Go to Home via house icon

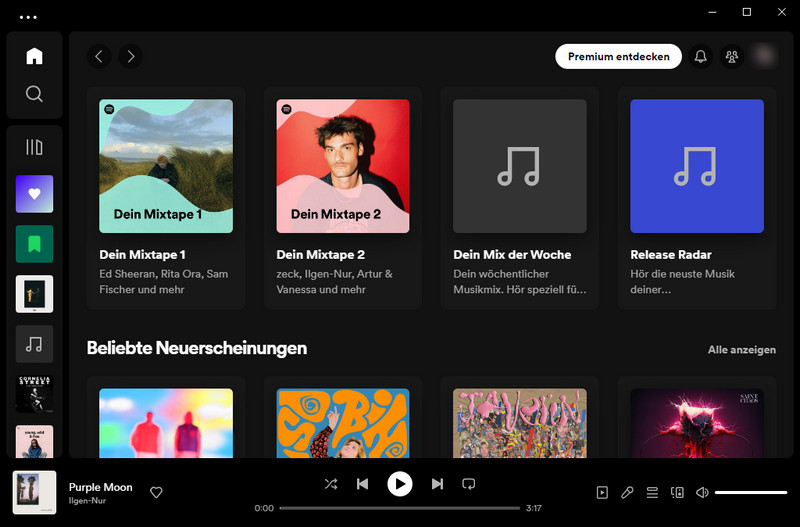(x=34, y=56)
